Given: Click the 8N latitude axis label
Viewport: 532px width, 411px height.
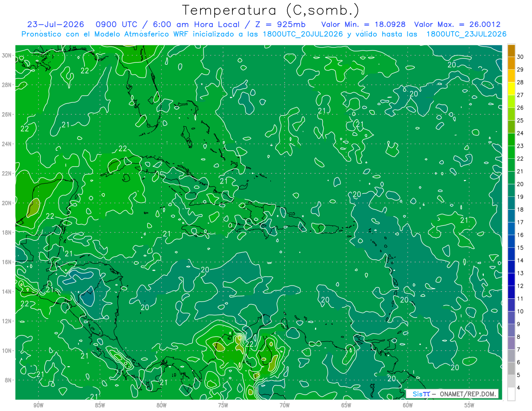Looking at the screenshot, I should coord(9,380).
